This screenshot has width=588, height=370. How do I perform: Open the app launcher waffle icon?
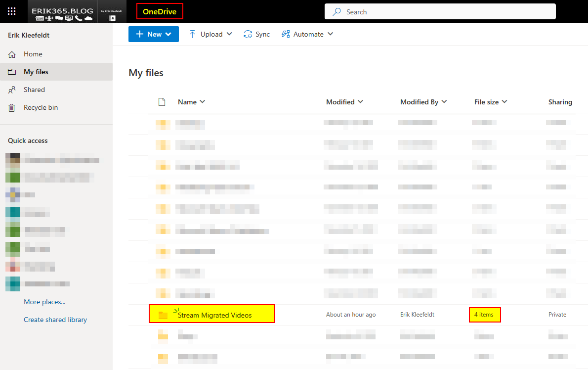pos(12,11)
